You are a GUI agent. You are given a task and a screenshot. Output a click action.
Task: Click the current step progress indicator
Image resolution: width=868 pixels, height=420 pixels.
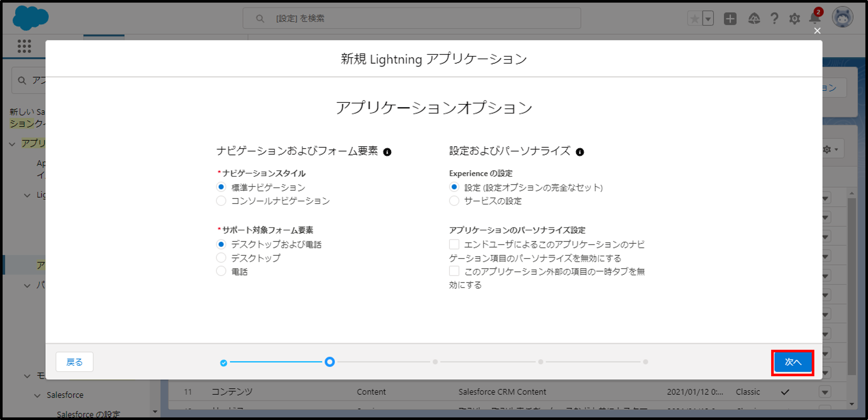tap(330, 362)
